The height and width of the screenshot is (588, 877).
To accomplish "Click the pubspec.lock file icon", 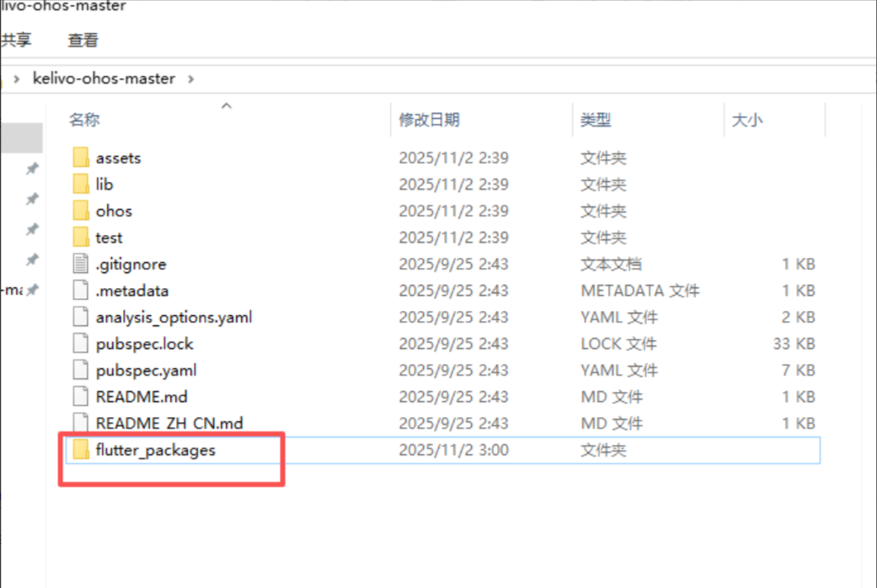I will click(x=81, y=344).
